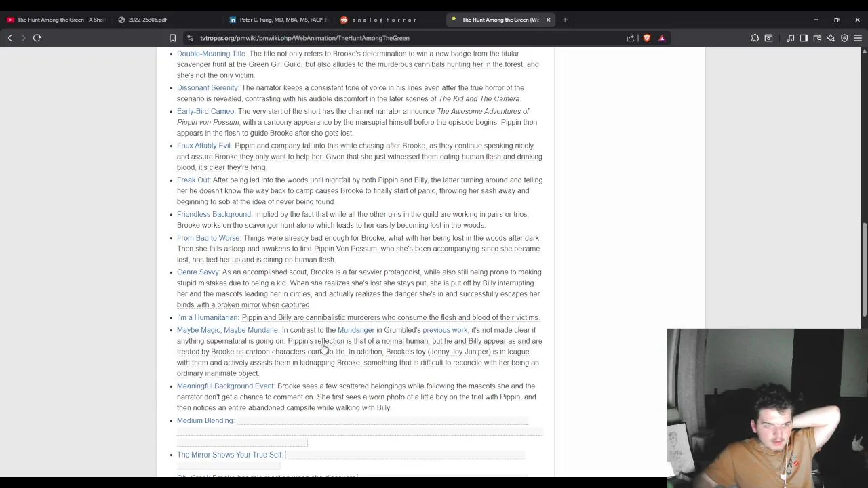Viewport: 868px width, 488px height.
Task: Open site settings icon beside the URL
Action: 191,38
